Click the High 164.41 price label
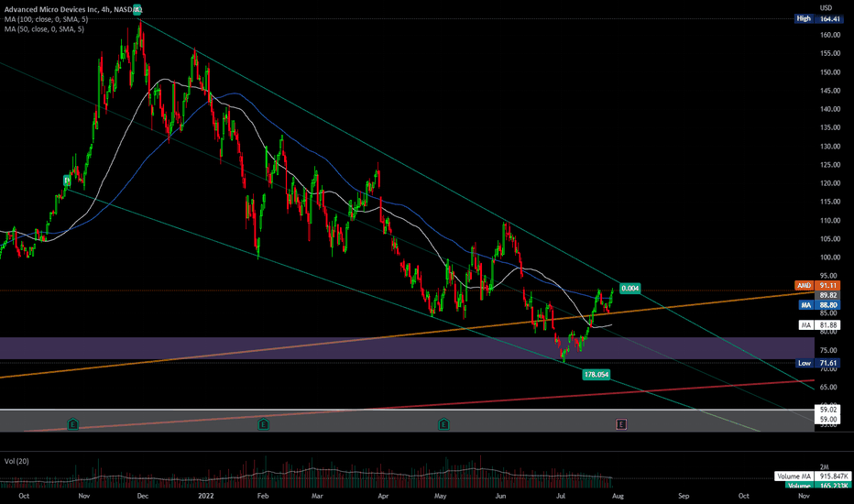Viewport: 854px width, 504px height. [818, 18]
